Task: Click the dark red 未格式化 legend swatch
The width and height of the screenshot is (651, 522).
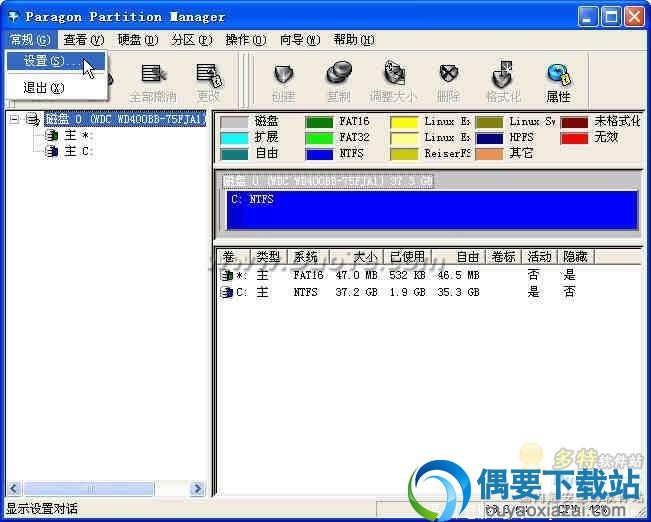Action: [574, 123]
